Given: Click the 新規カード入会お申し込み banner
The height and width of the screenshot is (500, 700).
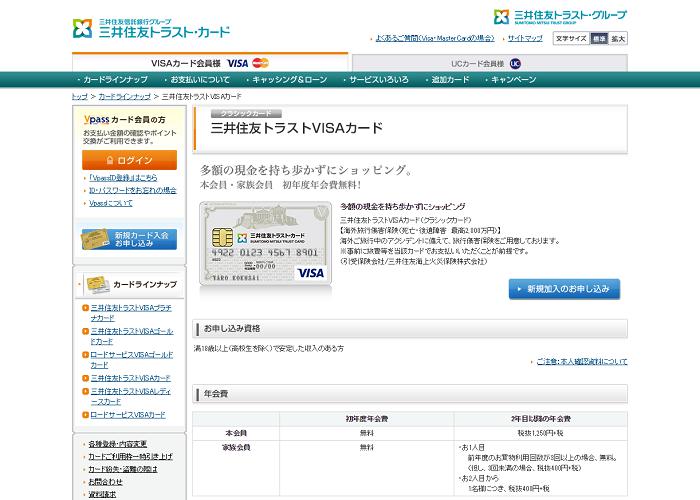Looking at the screenshot, I should click(129, 239).
